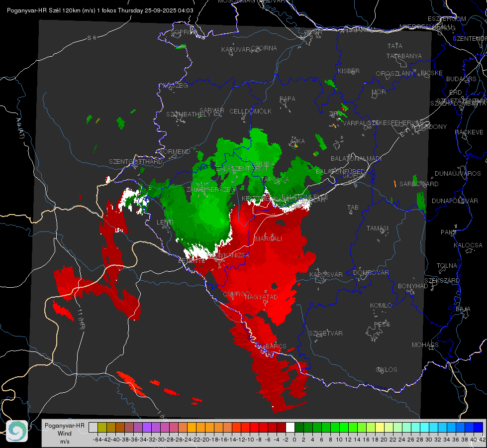Click the BAJA city label
Viewport: 487px width, 448px height.
[x=463, y=309]
